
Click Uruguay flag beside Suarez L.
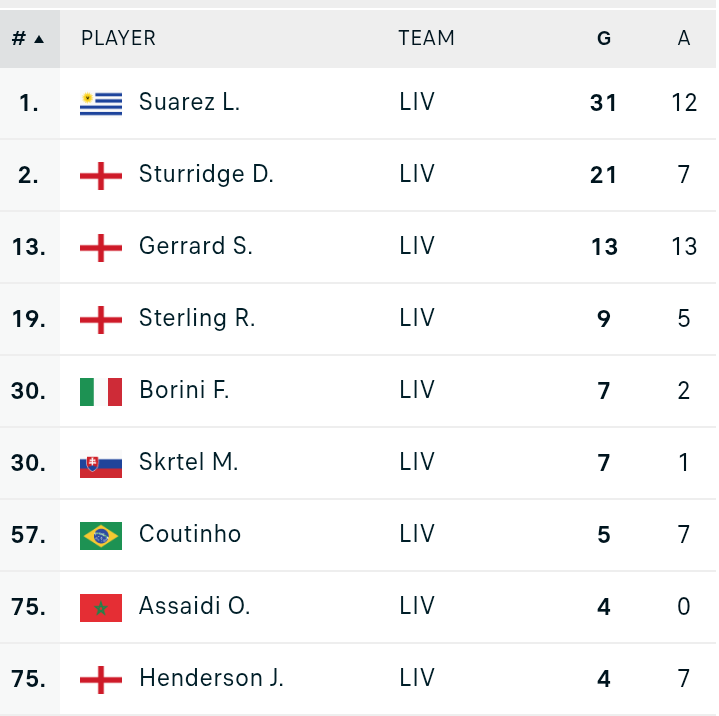point(101,103)
